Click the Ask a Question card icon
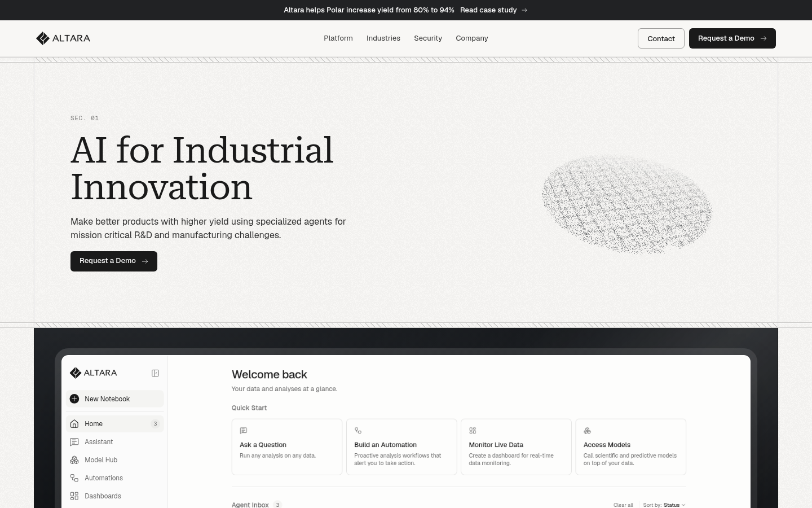 pyautogui.click(x=244, y=431)
